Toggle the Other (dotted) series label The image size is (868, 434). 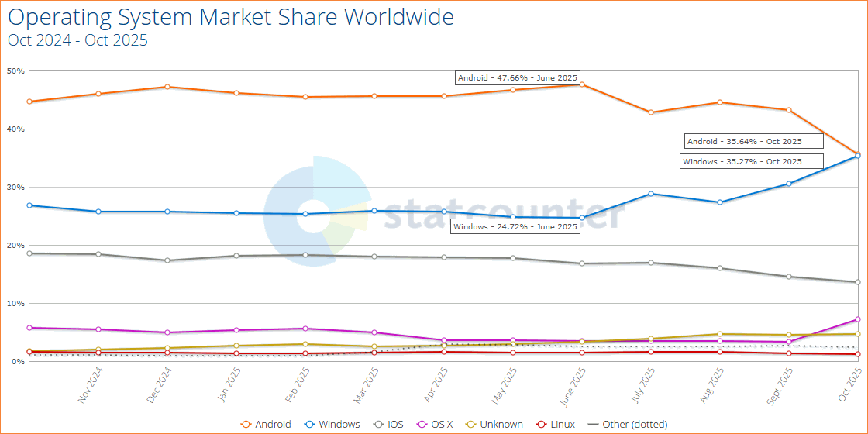(x=635, y=424)
